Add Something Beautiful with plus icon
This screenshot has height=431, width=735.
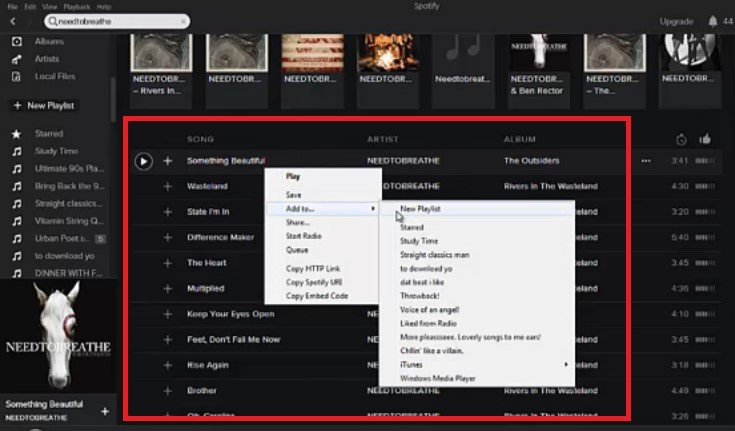click(x=167, y=161)
